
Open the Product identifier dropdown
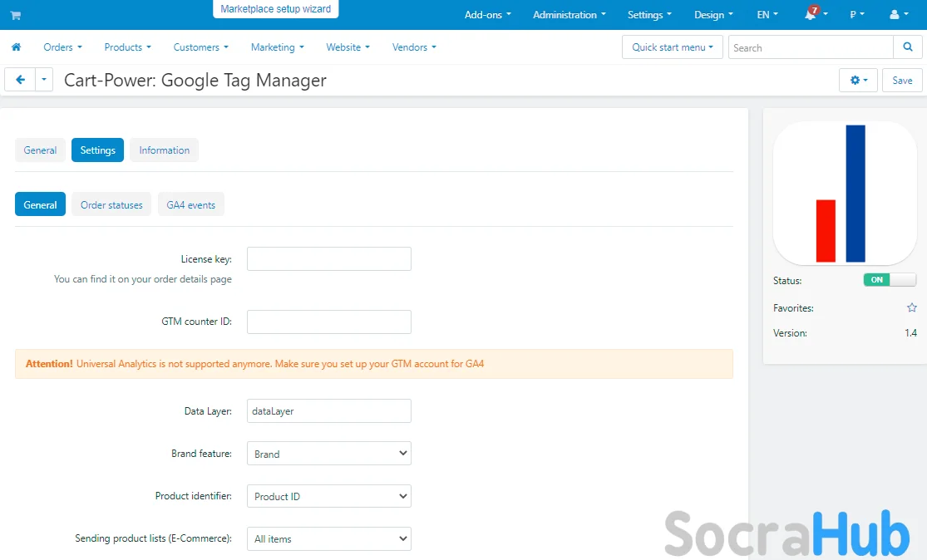click(328, 496)
